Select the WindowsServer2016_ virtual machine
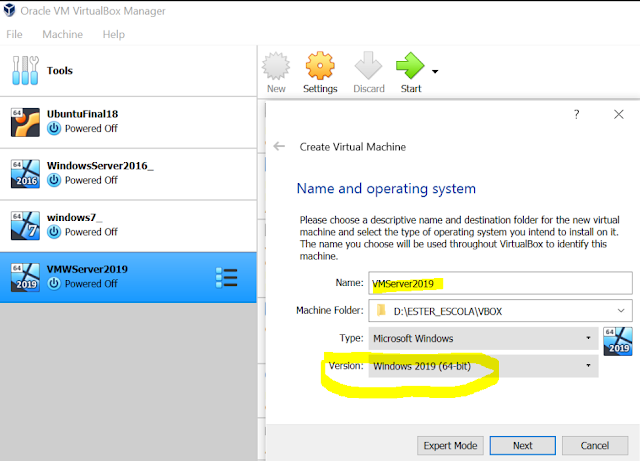The height and width of the screenshot is (461, 640). tap(128, 174)
